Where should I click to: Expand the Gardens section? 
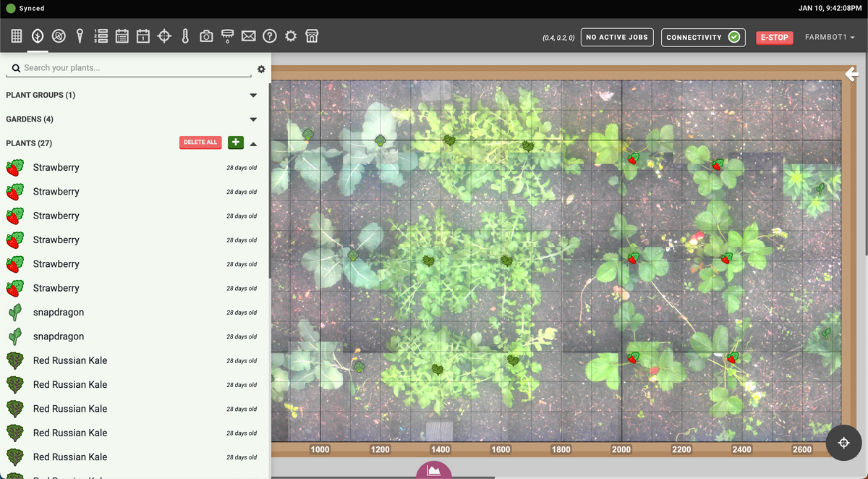point(253,119)
